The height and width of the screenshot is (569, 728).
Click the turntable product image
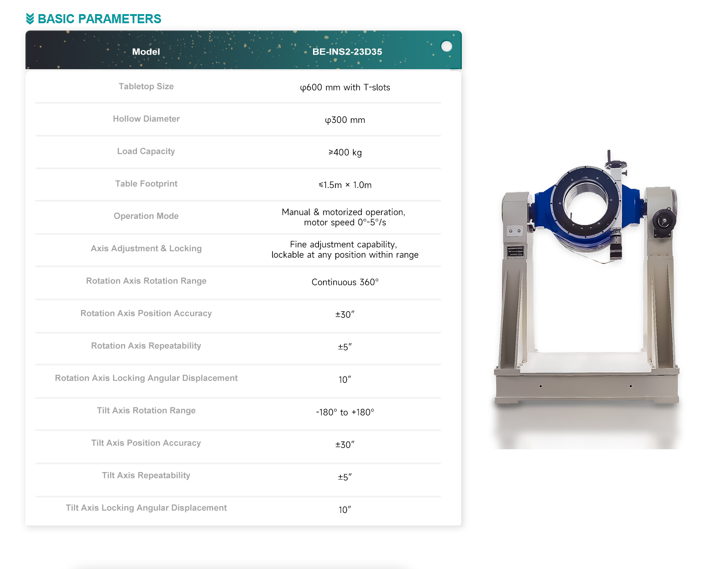pos(587,282)
